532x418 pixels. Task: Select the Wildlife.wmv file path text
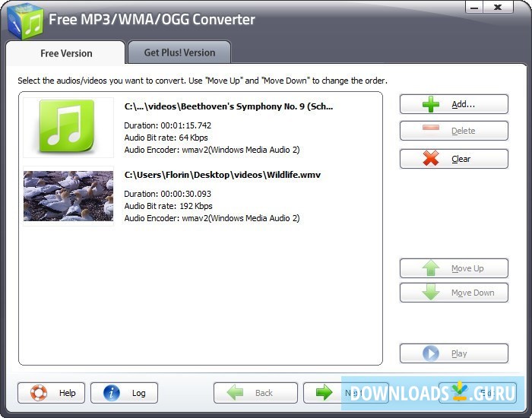pyautogui.click(x=222, y=175)
